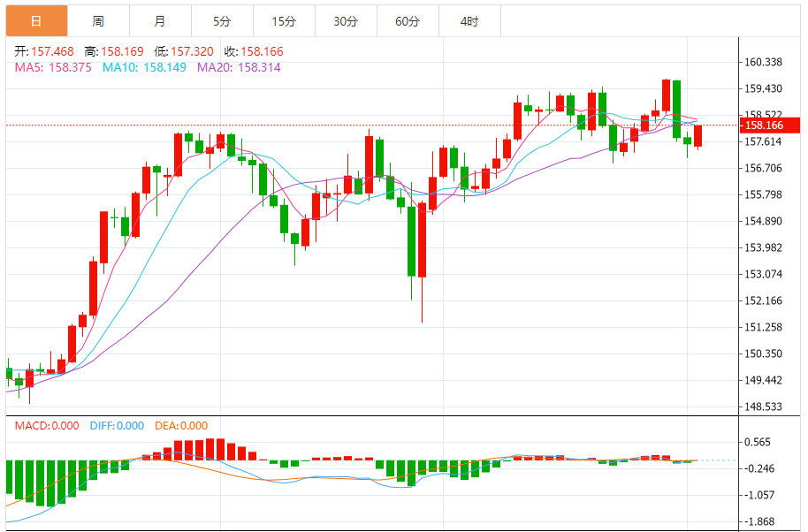Click the MA10: 158.149 indicator label
The image size is (808, 532).
click(144, 66)
